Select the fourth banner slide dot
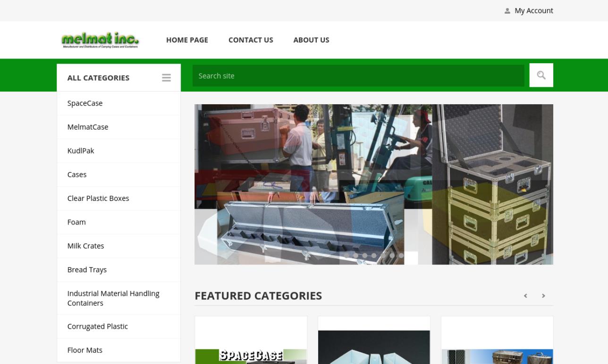The height and width of the screenshot is (364, 608). [x=374, y=256]
